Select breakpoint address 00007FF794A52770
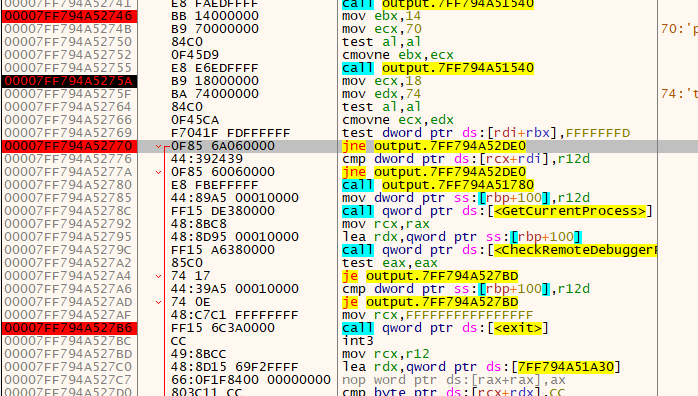The width and height of the screenshot is (698, 396). click(x=69, y=146)
